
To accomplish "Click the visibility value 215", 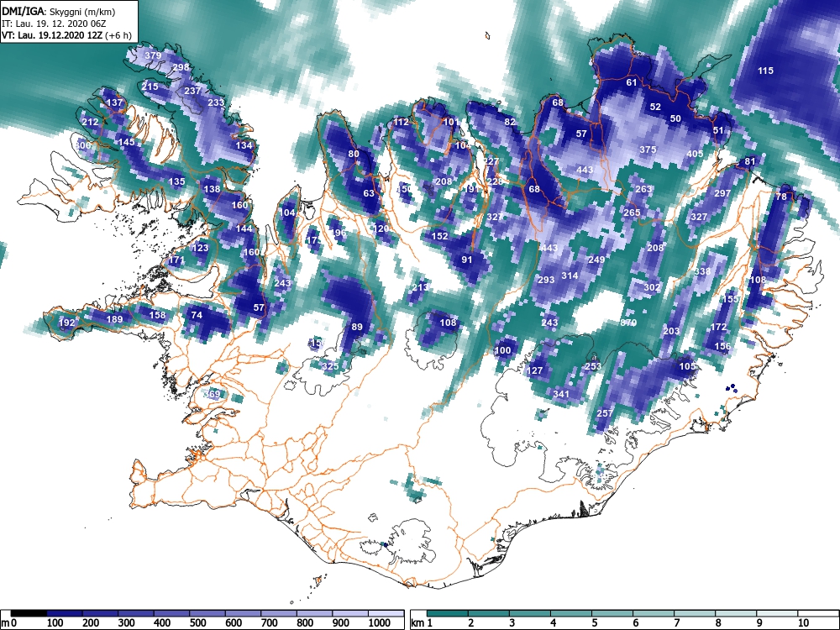I will pos(150,87).
